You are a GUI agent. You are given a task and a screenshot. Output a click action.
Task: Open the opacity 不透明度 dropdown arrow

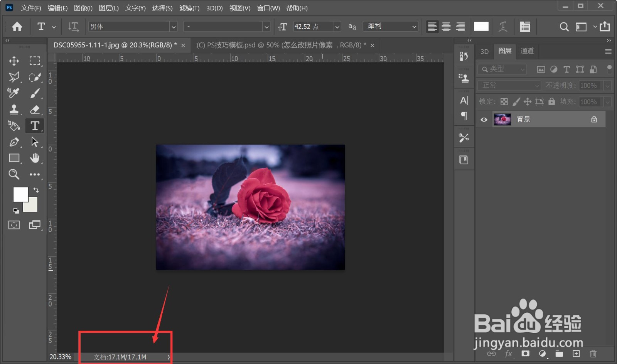coord(607,86)
